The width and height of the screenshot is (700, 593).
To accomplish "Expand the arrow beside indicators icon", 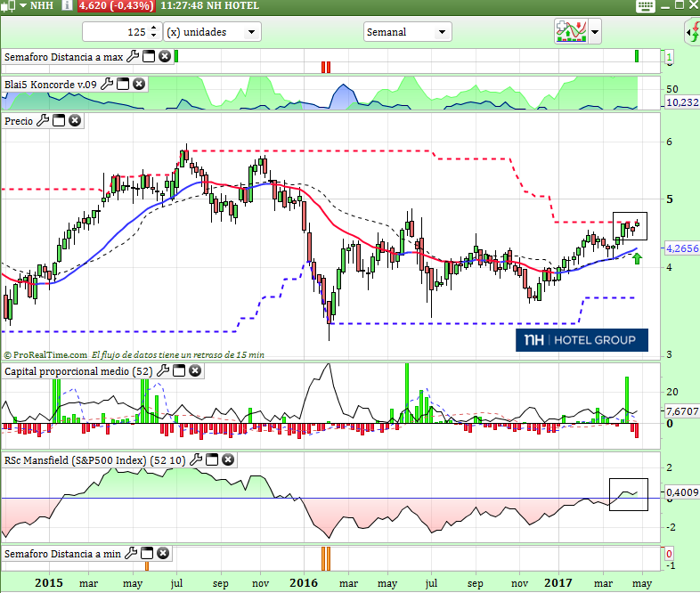I will (x=595, y=32).
